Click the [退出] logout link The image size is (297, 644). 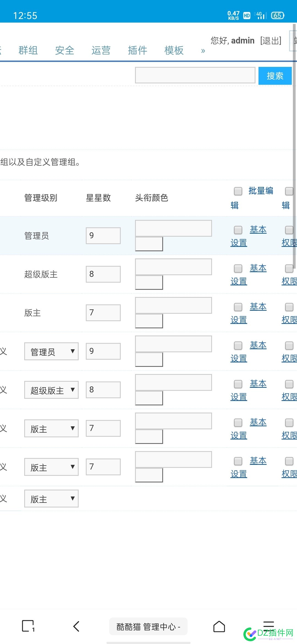click(x=271, y=41)
